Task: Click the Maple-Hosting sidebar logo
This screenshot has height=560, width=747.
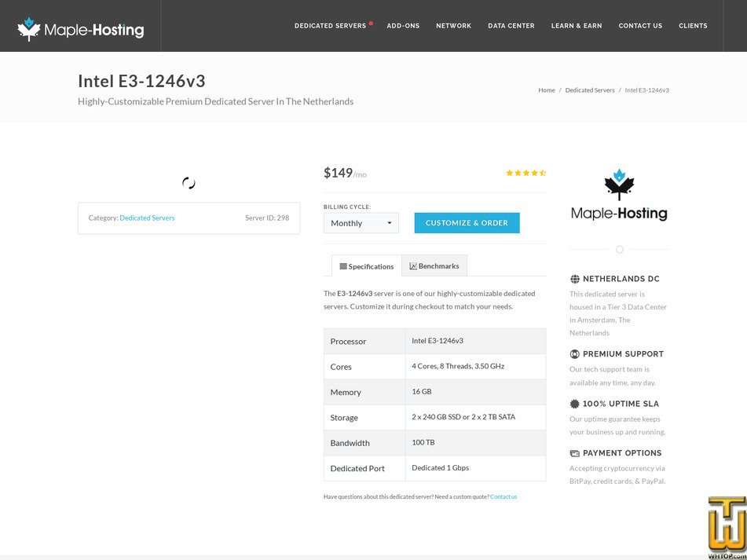Action: pos(619,194)
